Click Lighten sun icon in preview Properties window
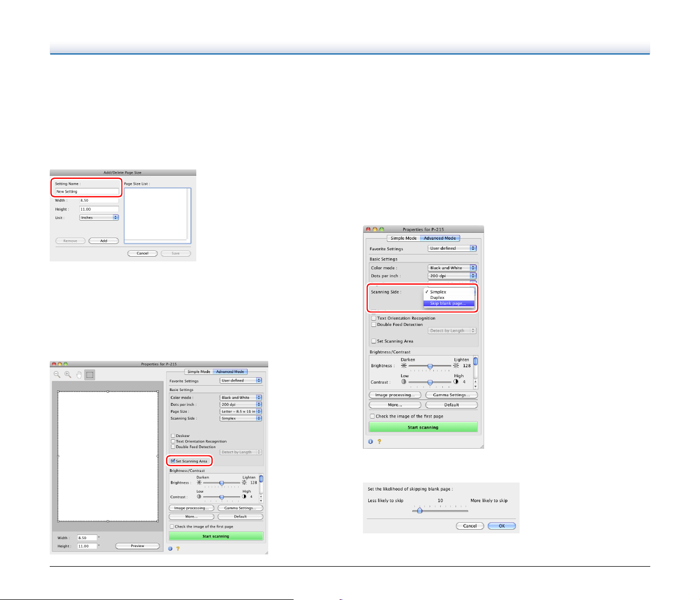 (244, 483)
